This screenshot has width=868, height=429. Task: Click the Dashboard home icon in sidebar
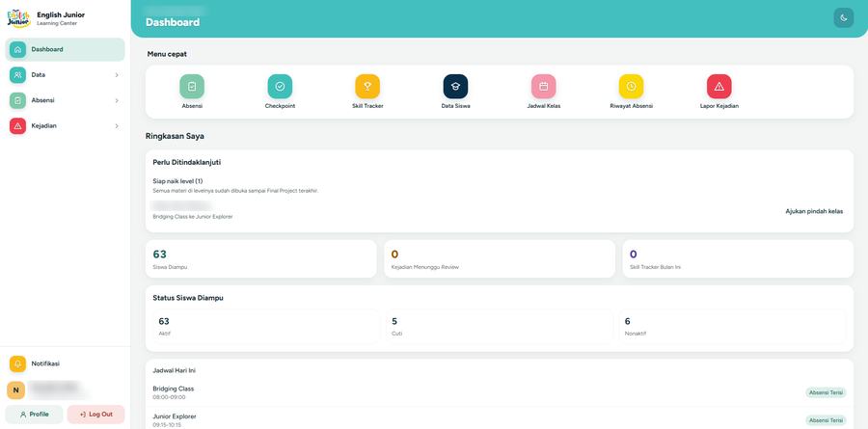(x=17, y=49)
